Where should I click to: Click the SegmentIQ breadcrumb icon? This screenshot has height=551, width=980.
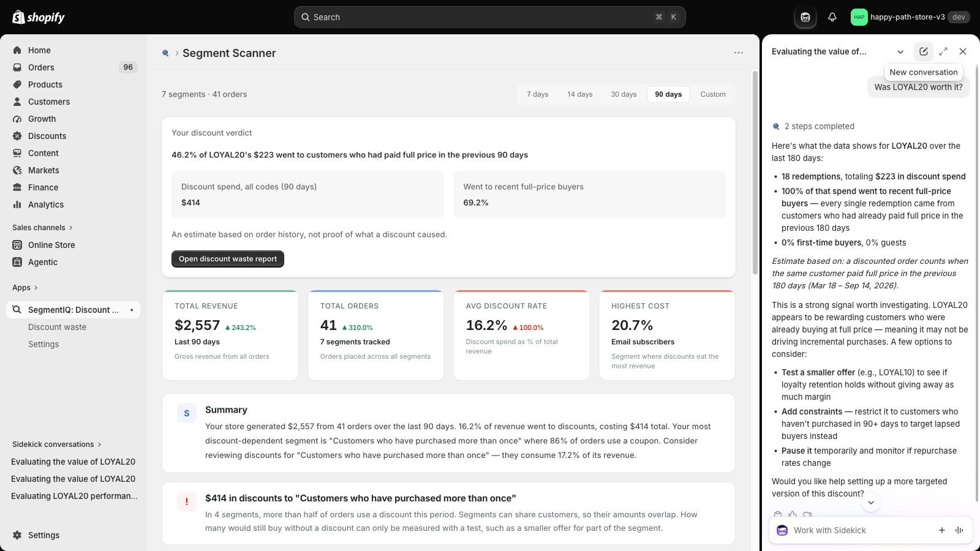[x=165, y=53]
